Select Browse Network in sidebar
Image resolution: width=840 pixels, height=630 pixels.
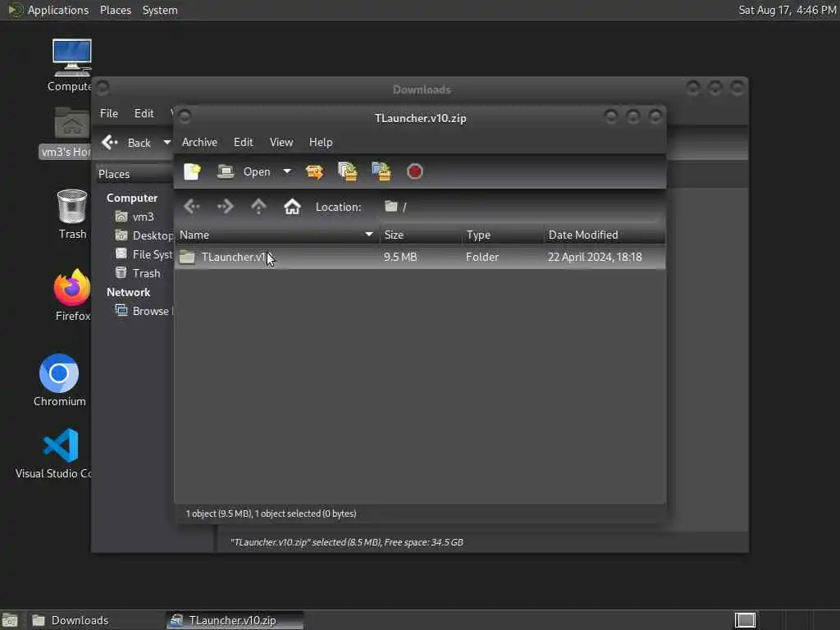tap(144, 311)
